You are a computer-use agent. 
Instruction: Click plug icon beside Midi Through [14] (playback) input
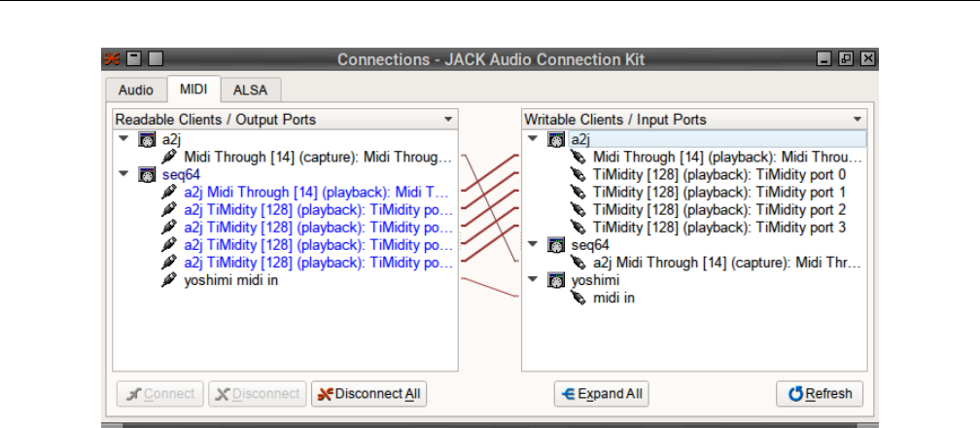point(577,157)
